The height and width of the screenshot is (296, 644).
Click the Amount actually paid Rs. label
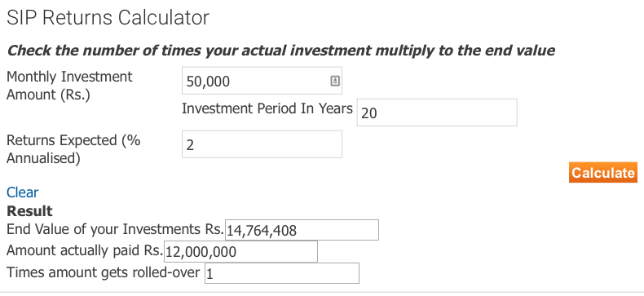point(85,250)
